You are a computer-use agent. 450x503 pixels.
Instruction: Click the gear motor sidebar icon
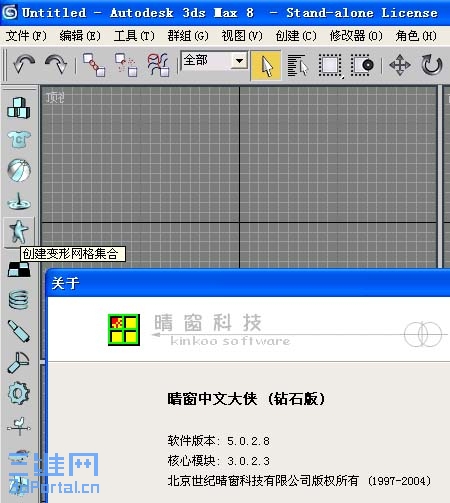pos(19,394)
